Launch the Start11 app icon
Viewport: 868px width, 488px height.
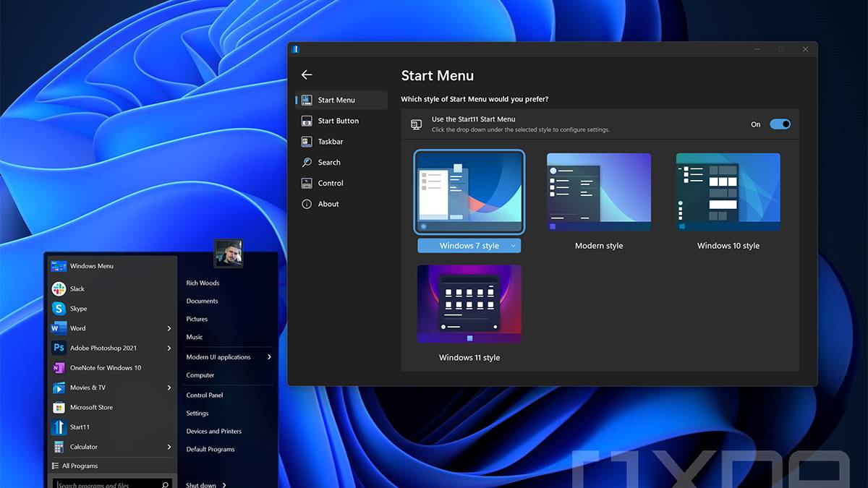(x=59, y=427)
